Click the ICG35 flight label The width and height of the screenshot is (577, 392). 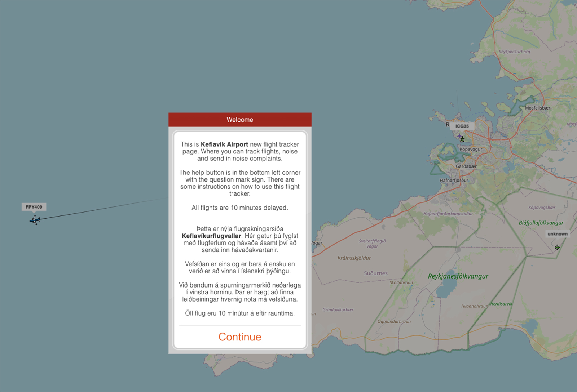pos(462,126)
